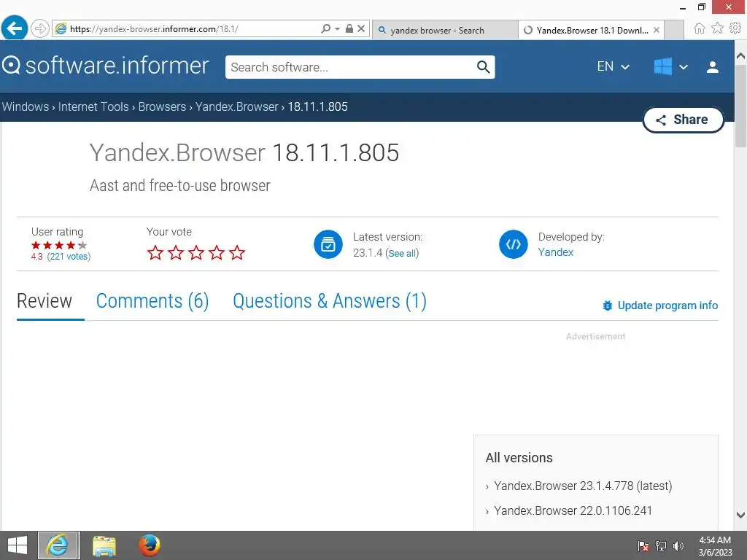
Task: Click the Windows platform logo icon
Action: 662,66
